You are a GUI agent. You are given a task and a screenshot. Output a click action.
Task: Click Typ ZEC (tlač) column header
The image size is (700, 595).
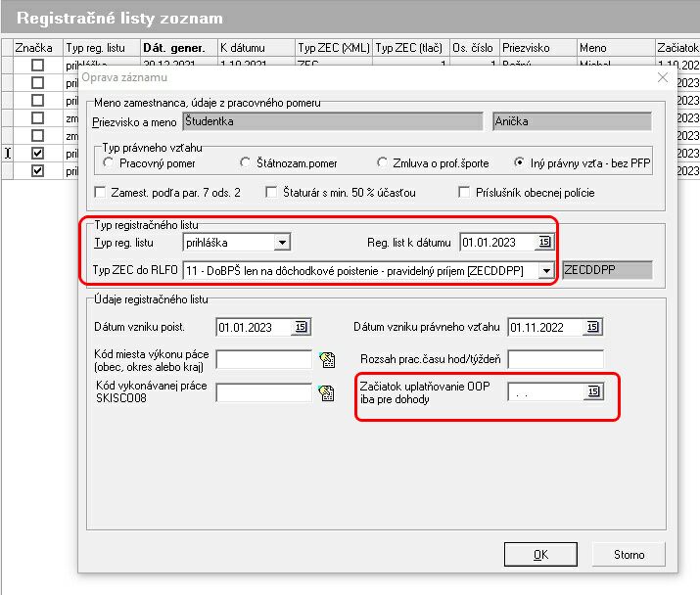point(411,48)
